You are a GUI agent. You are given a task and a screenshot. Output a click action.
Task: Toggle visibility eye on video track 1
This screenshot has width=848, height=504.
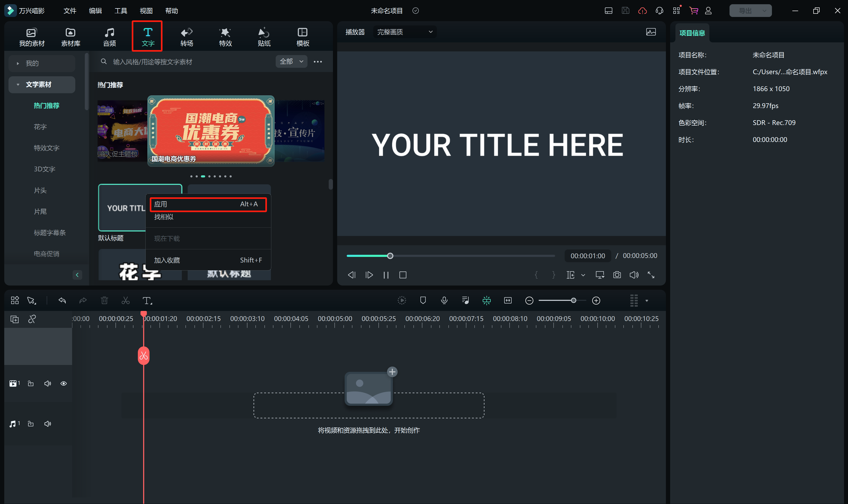click(64, 383)
